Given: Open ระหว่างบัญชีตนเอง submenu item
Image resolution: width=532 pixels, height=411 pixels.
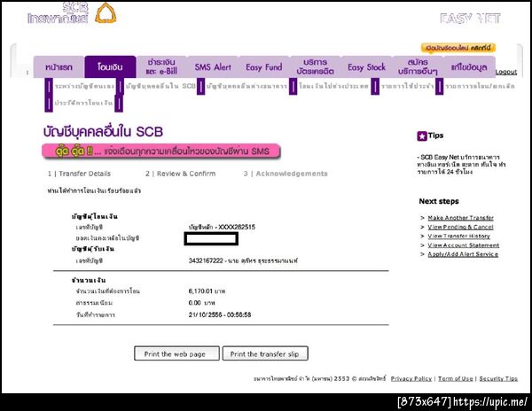Looking at the screenshot, I should tap(84, 86).
